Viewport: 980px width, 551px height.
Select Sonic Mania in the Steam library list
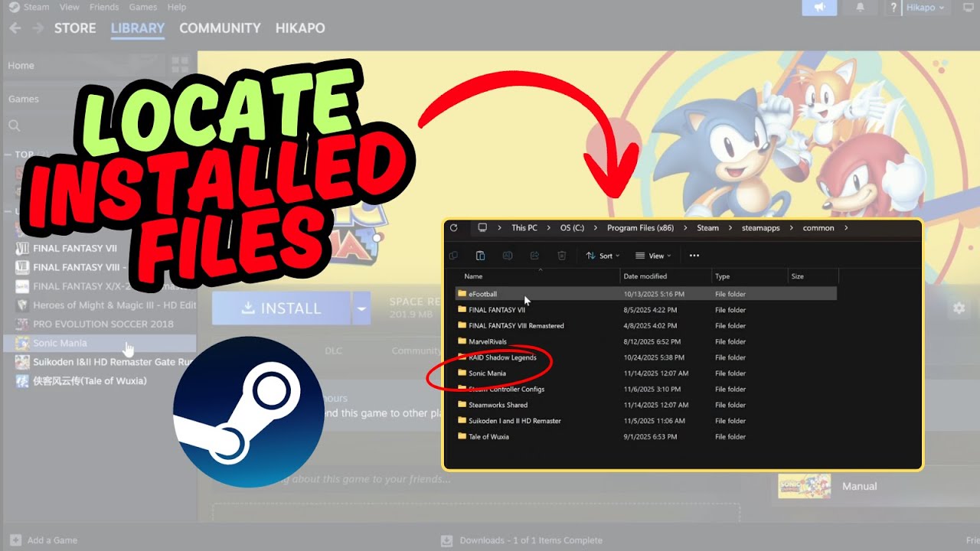100,344
